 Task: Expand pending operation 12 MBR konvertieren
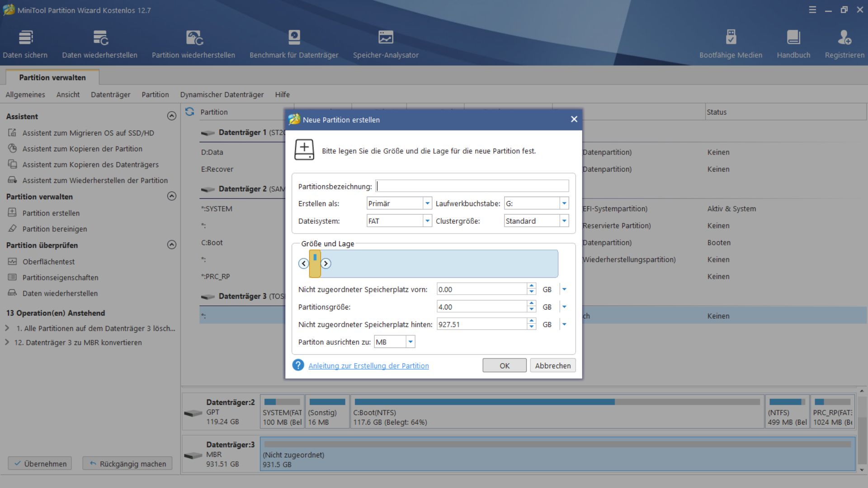(7, 343)
